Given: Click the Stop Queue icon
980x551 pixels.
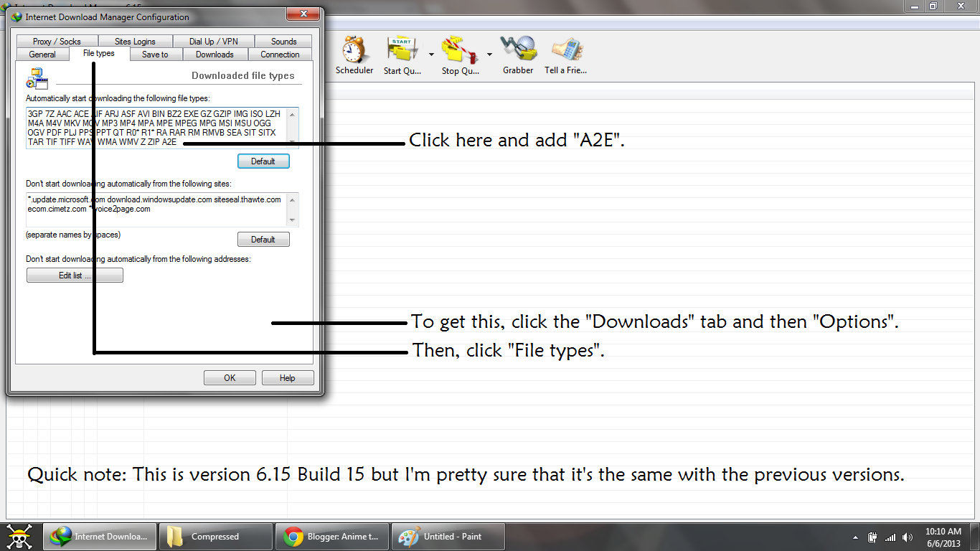Looking at the screenshot, I should [460, 50].
